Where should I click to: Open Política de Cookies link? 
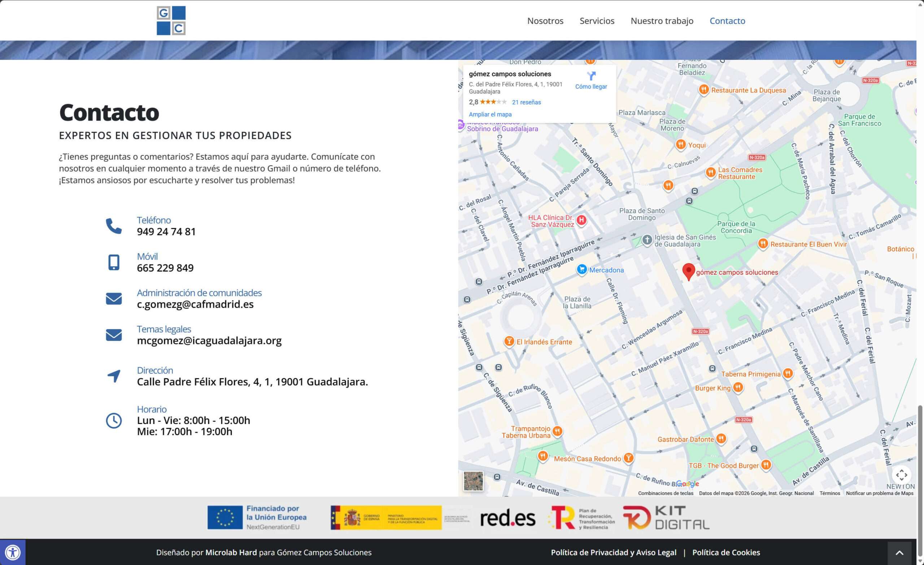tap(725, 552)
